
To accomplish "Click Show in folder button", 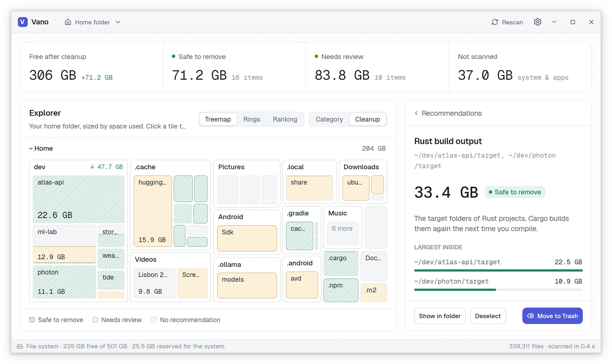I will 440,316.
